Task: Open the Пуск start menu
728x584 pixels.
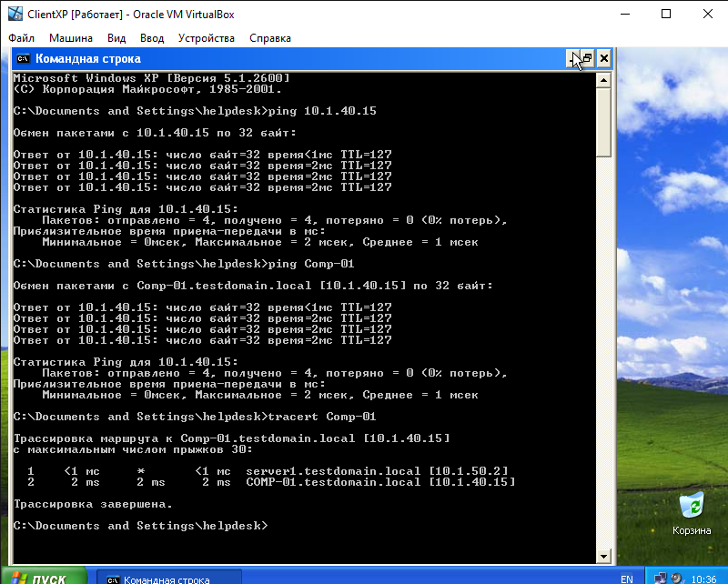Action: point(43,579)
